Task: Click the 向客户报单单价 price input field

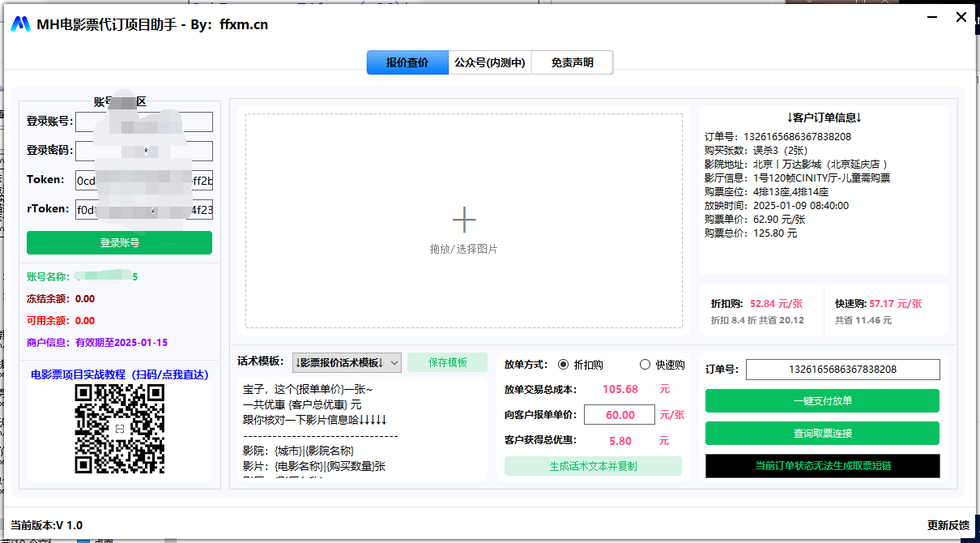Action: (x=619, y=414)
